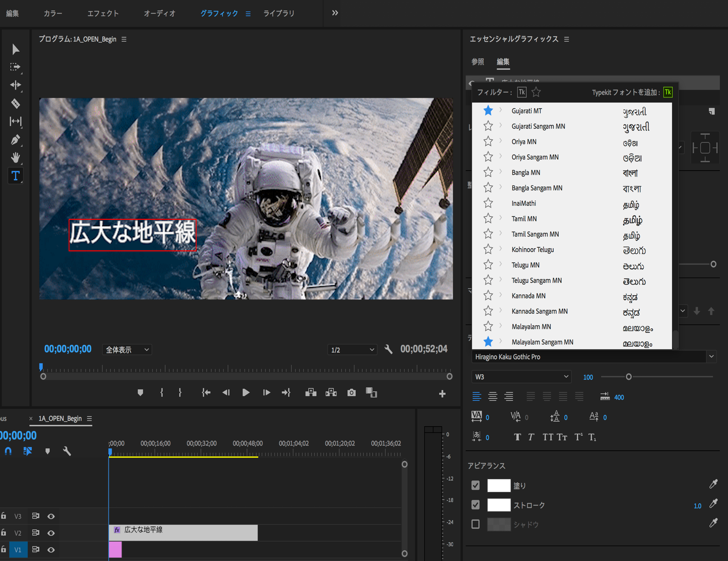Switch to the エフェクト workspace tab
Image resolution: width=728 pixels, height=561 pixels.
(x=103, y=13)
